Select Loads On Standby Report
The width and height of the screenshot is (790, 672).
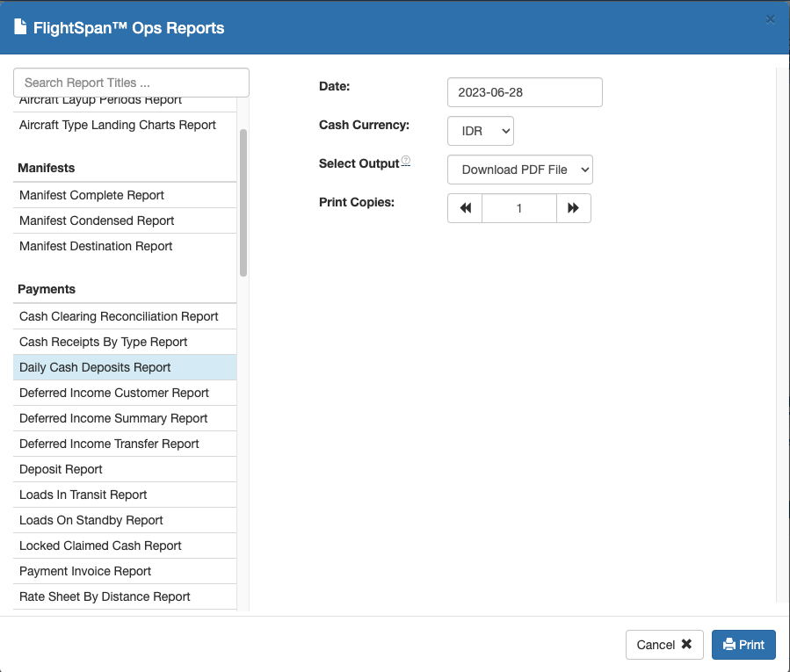pyautogui.click(x=125, y=520)
